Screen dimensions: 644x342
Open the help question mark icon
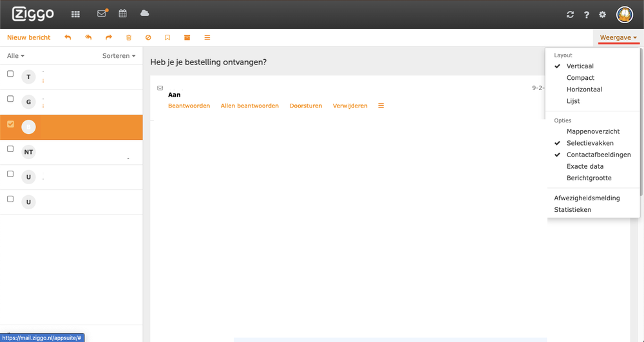click(x=587, y=14)
